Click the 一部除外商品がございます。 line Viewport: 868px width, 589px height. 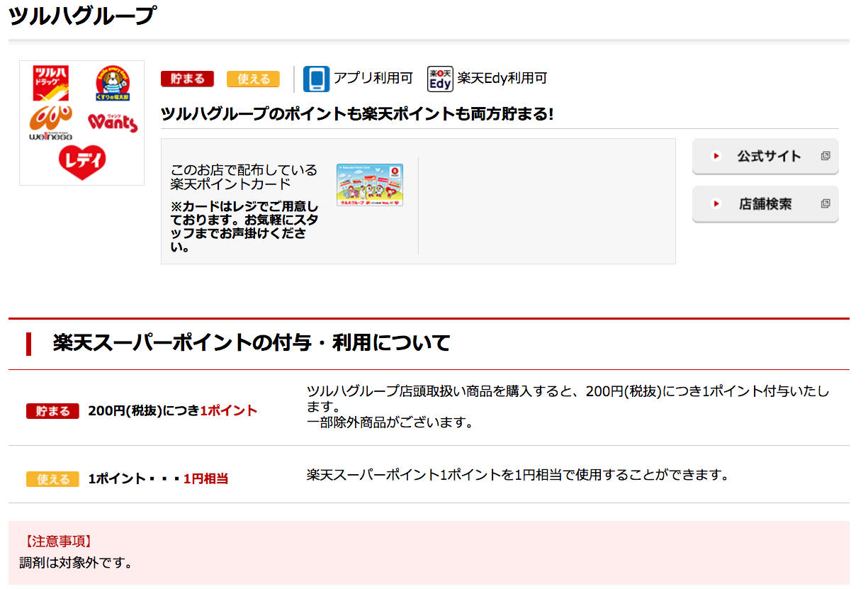pyautogui.click(x=390, y=422)
